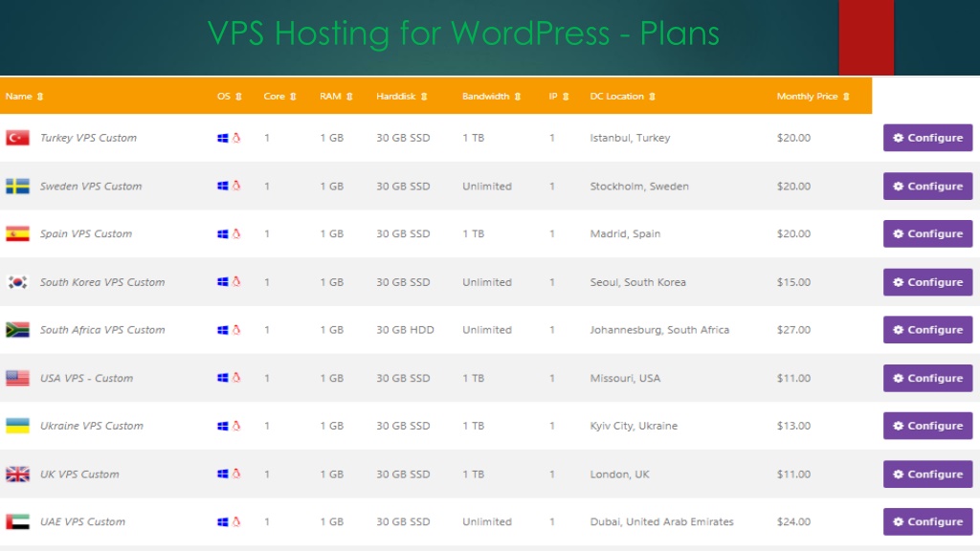
Task: Sort by Bandwidth column arrows
Action: [518, 97]
